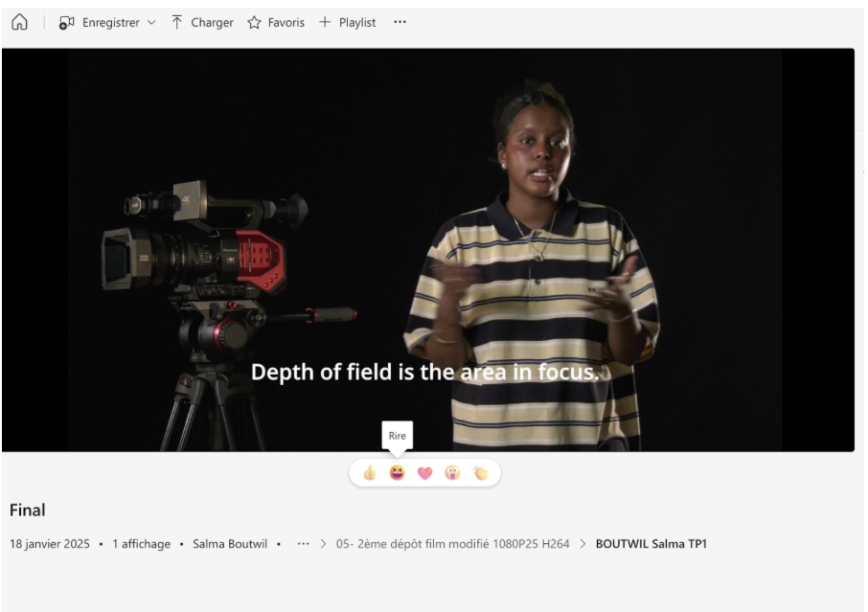Go to the Stream home icon
This screenshot has width=868, height=612.
point(18,22)
